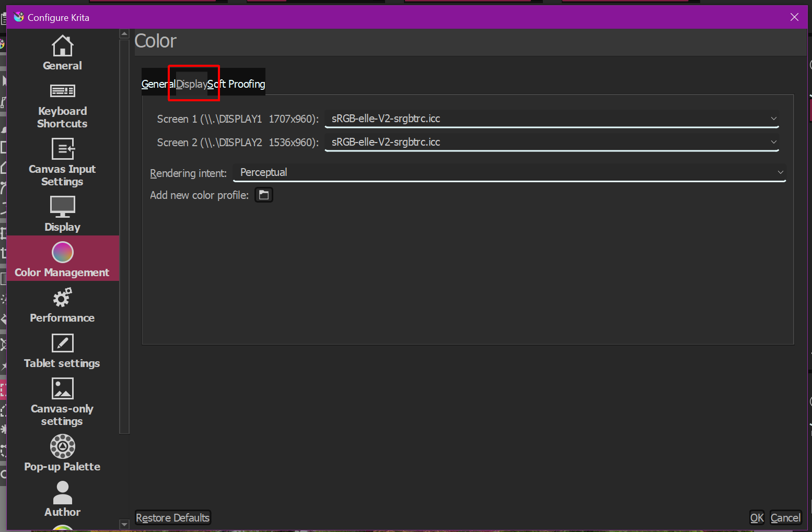Click the sidebar scroll down arrow

pyautogui.click(x=124, y=524)
